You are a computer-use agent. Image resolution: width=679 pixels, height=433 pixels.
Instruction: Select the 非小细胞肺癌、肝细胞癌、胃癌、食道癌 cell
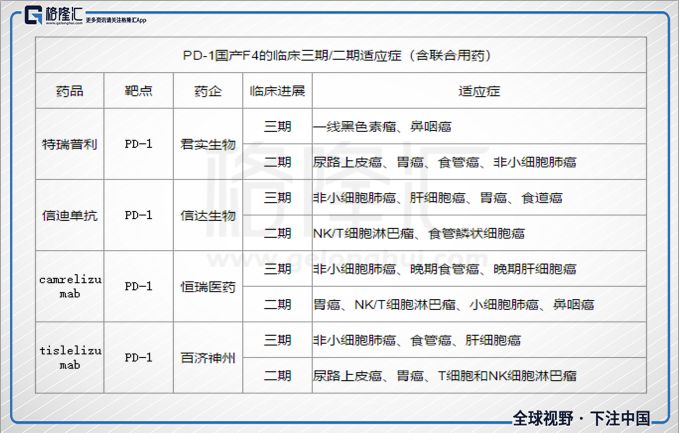pyautogui.click(x=479, y=198)
